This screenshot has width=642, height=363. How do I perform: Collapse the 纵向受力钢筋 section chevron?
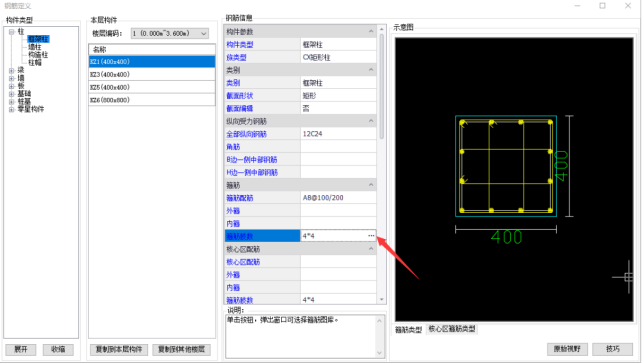(371, 121)
